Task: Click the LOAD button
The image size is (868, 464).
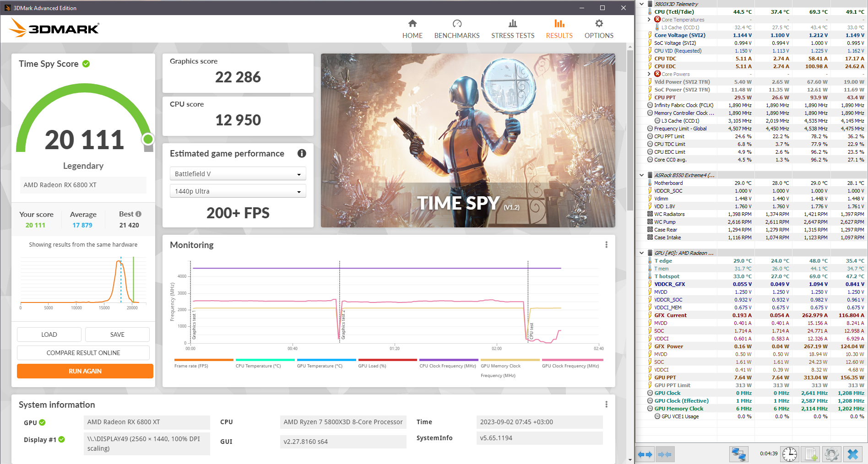Action: [x=49, y=335]
